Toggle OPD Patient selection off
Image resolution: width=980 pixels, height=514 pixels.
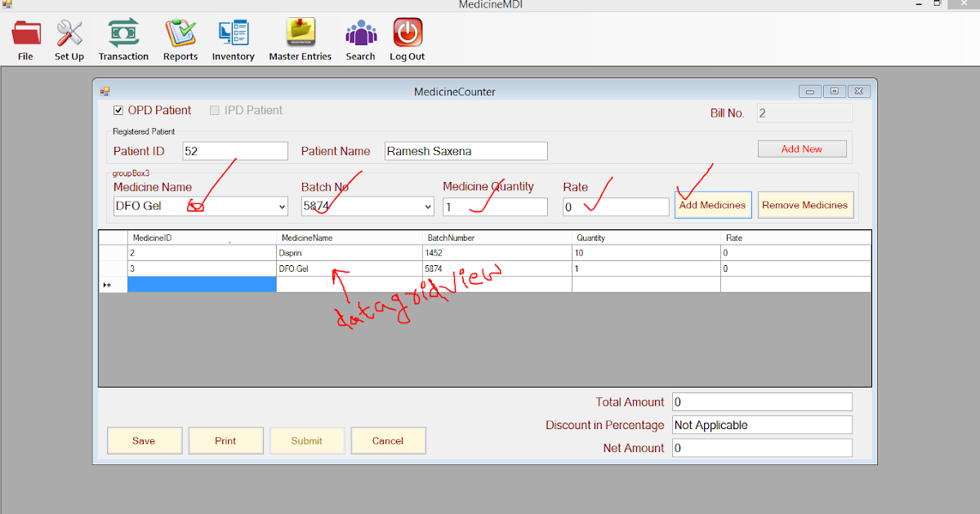(118, 109)
